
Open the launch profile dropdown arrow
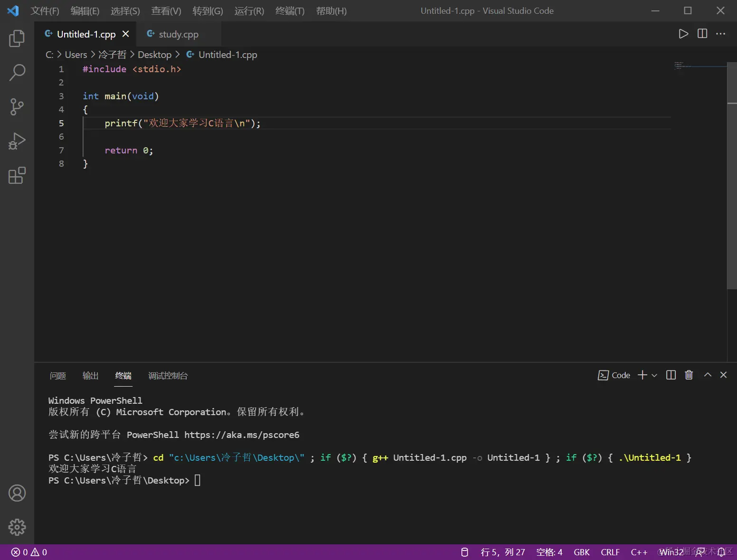[654, 375]
